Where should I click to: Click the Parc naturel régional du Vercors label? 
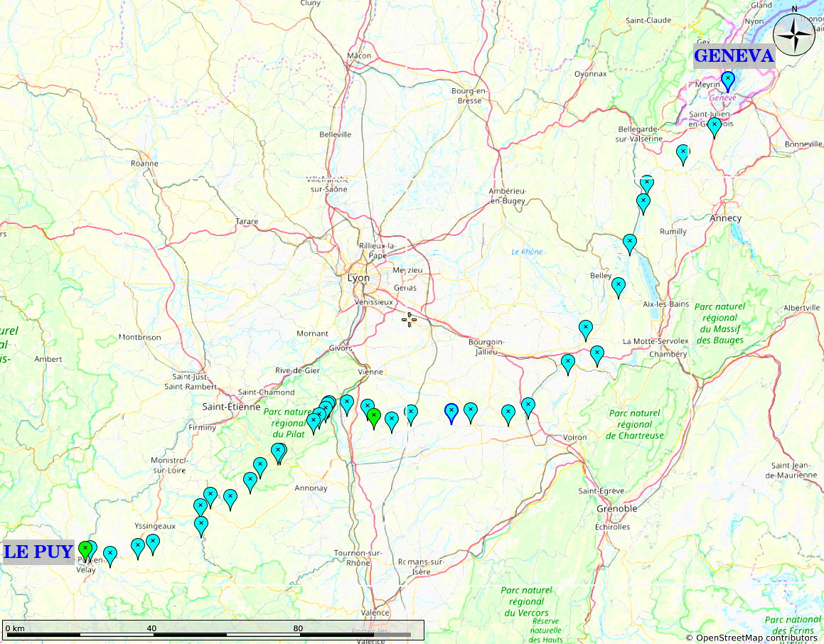(x=527, y=601)
